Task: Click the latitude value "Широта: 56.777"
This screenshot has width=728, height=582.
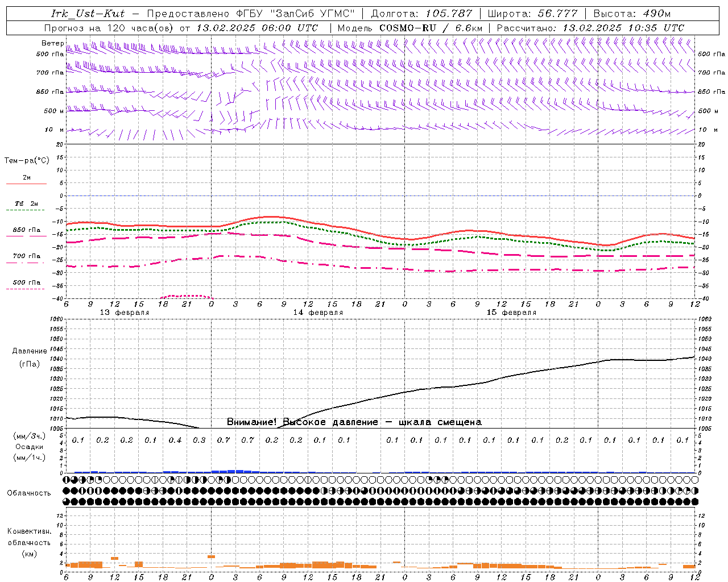Action: 533,14
